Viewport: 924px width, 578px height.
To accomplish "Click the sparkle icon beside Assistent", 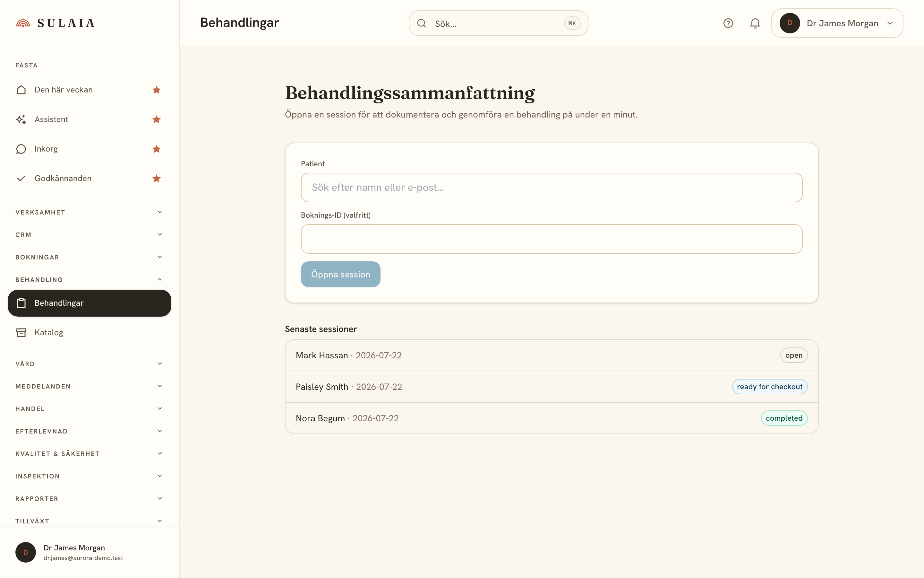I will (21, 119).
